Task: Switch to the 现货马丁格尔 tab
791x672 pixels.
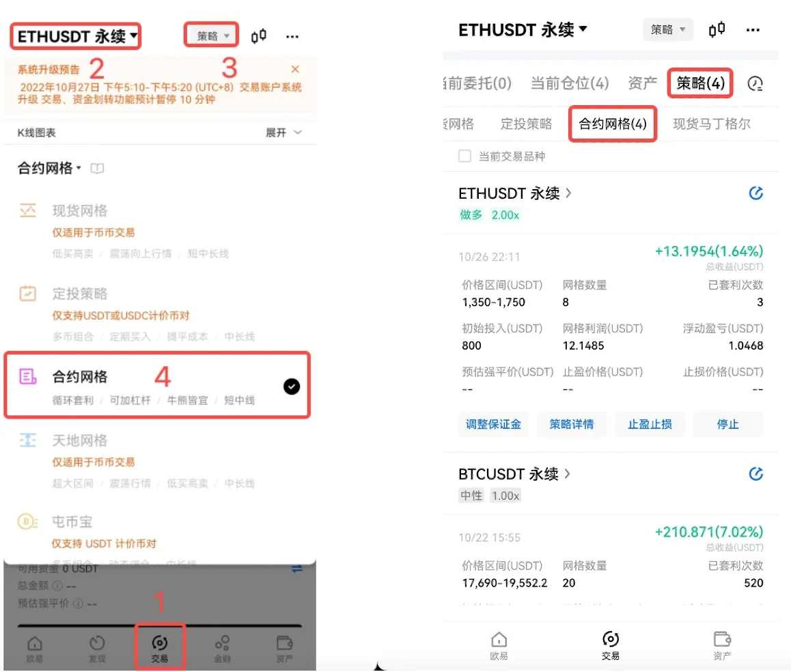Action: pos(711,124)
